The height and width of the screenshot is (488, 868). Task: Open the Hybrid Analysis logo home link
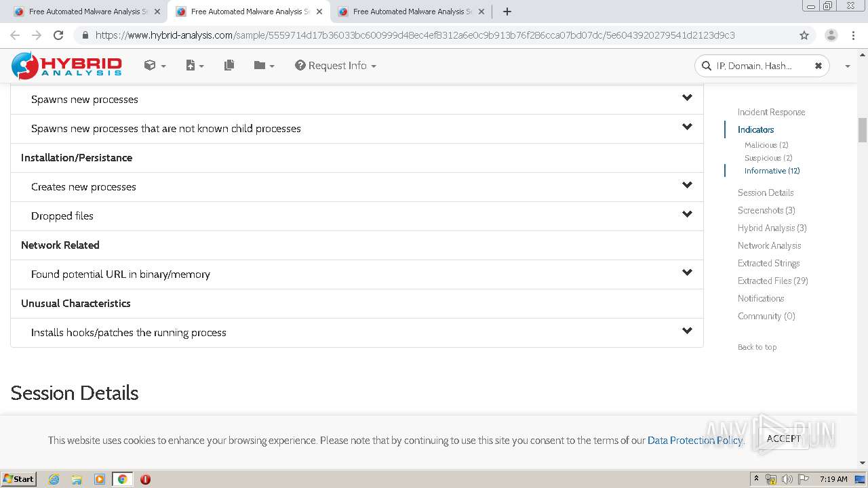pos(66,66)
